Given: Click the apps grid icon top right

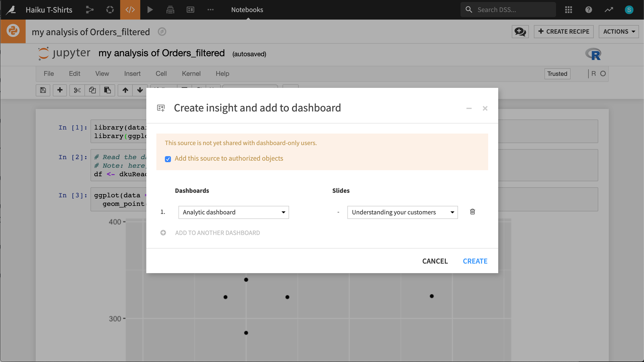Looking at the screenshot, I should click(569, 10).
